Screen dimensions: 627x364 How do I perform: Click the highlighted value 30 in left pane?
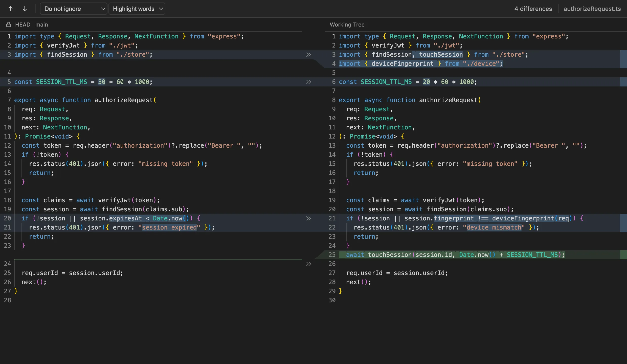[102, 82]
